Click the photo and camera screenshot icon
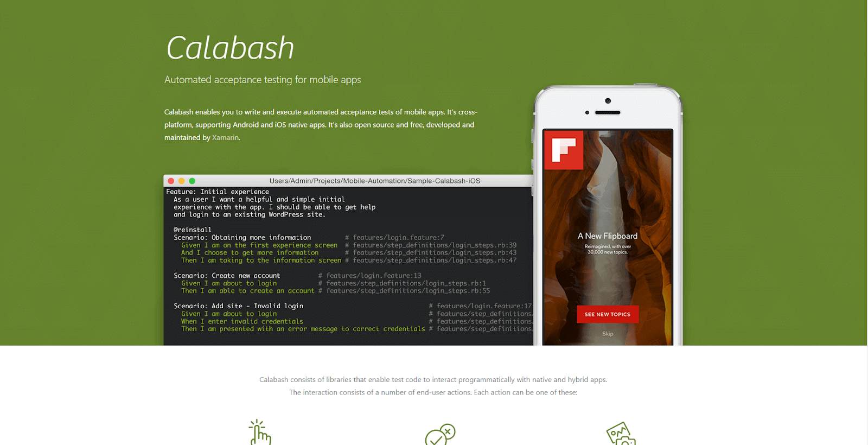The width and height of the screenshot is (868, 445). point(621,434)
